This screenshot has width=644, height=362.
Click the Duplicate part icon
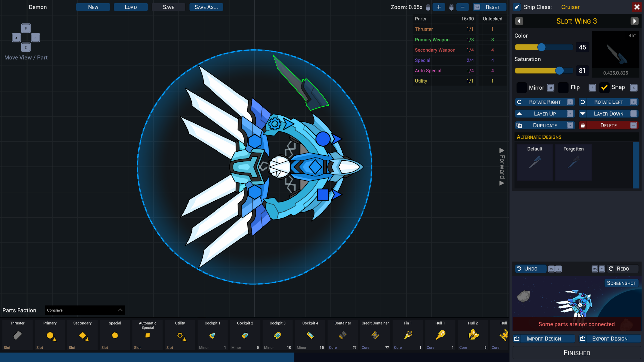[x=520, y=125]
